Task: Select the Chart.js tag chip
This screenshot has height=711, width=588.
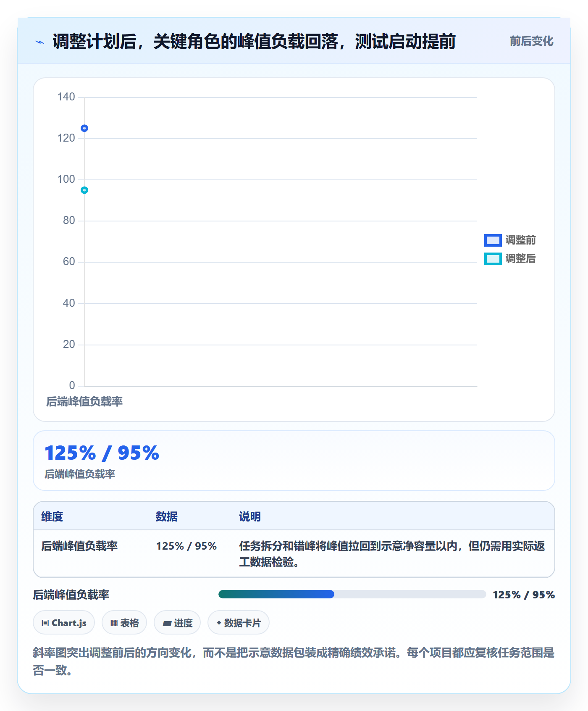Action: [64, 623]
